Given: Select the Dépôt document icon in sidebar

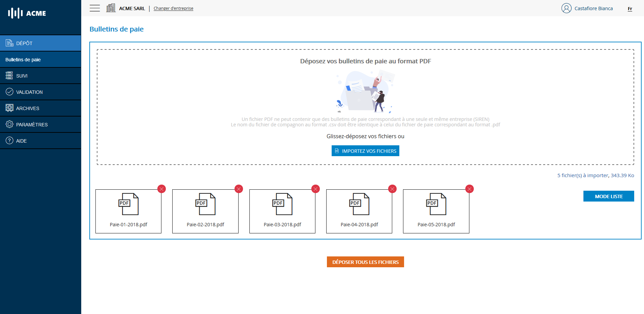Looking at the screenshot, I should tap(9, 43).
